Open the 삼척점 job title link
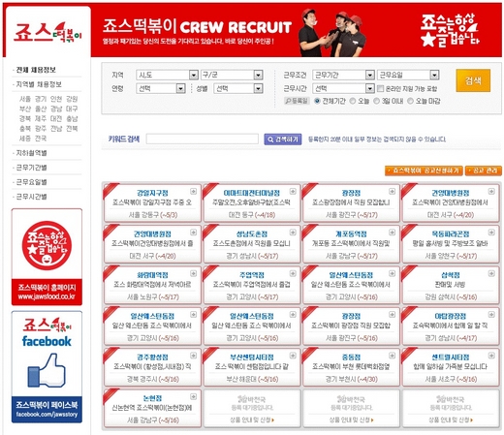 click(451, 275)
